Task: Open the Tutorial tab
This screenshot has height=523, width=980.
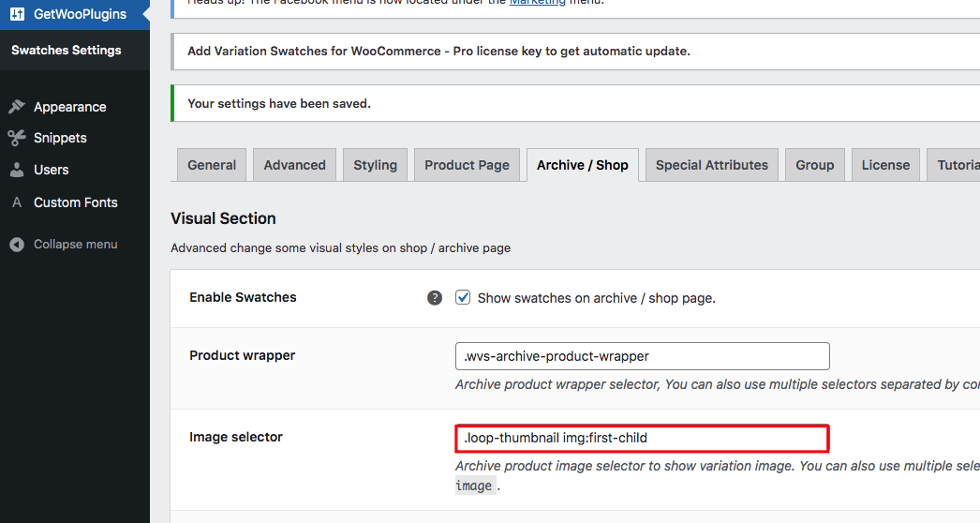Action: click(954, 165)
